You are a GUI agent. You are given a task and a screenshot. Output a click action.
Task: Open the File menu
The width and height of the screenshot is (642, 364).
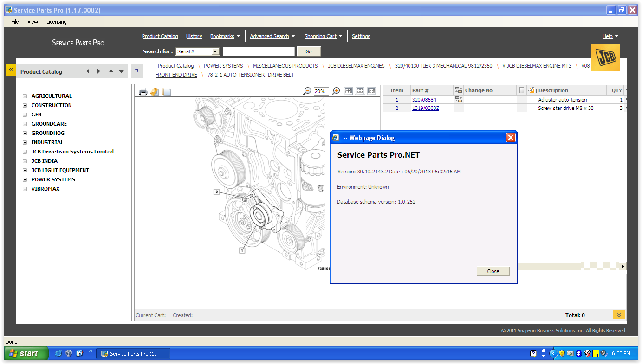[x=15, y=22]
